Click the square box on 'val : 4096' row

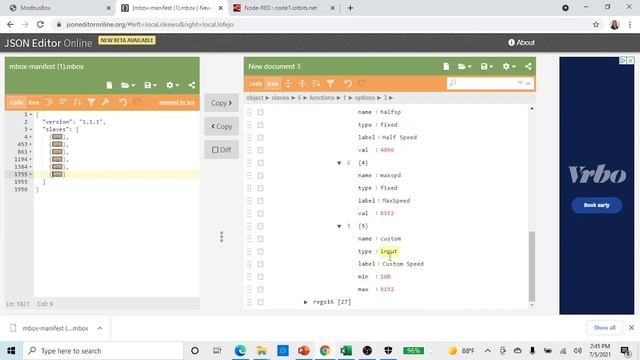pyautogui.click(x=260, y=150)
